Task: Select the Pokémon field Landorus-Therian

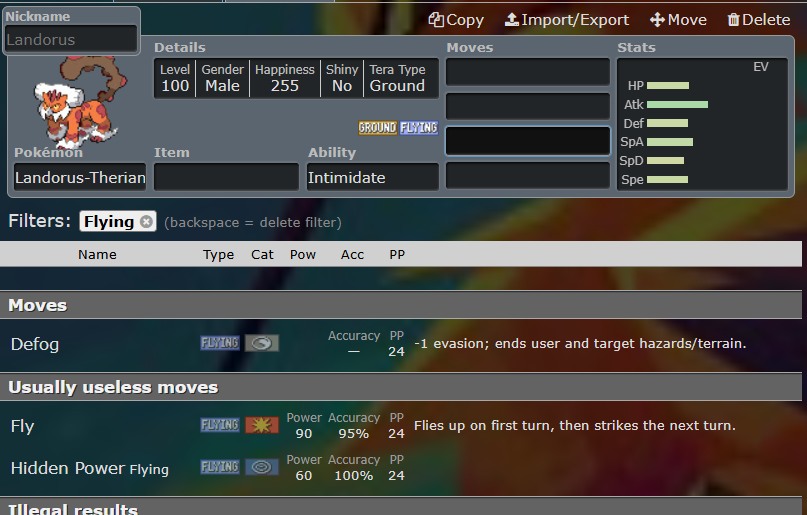Action: click(80, 177)
